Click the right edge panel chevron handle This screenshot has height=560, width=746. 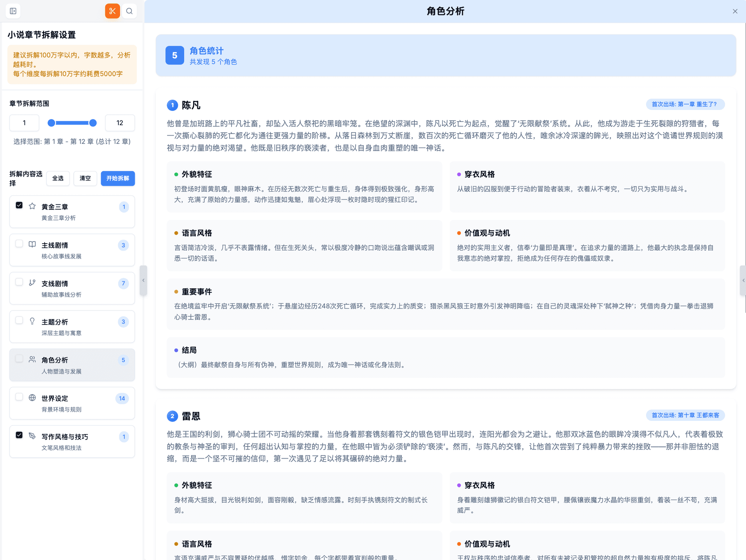[743, 280]
